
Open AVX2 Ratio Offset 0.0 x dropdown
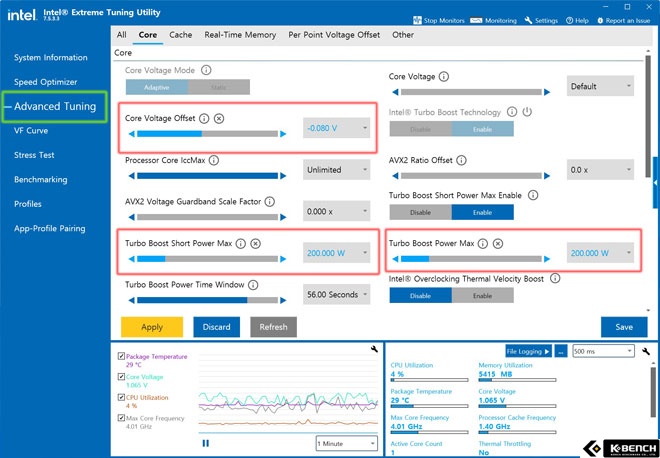(x=600, y=170)
